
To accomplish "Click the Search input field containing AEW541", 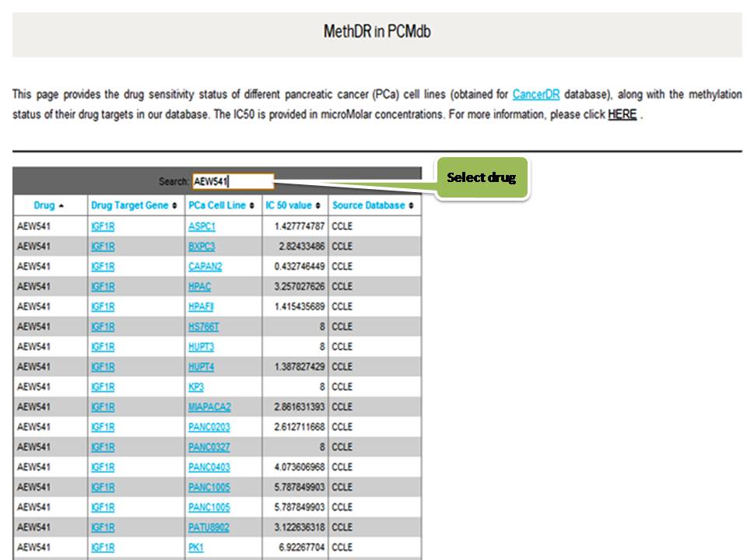I will click(233, 181).
